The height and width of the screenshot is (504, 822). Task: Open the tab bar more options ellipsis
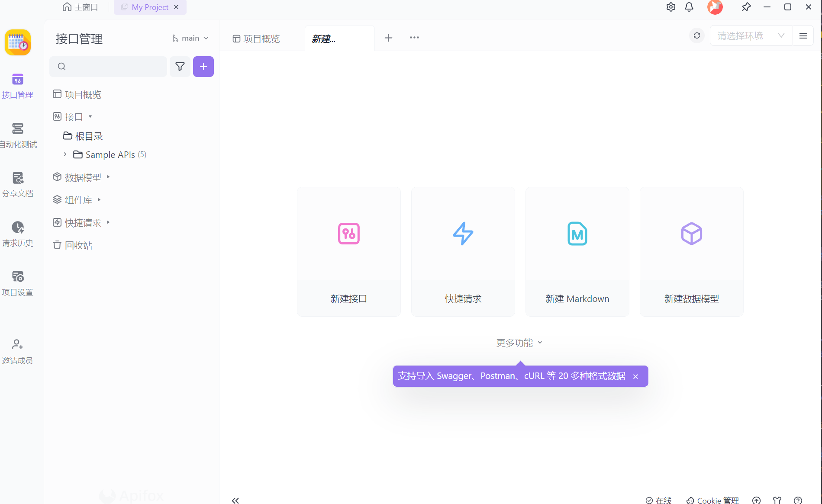tap(414, 38)
